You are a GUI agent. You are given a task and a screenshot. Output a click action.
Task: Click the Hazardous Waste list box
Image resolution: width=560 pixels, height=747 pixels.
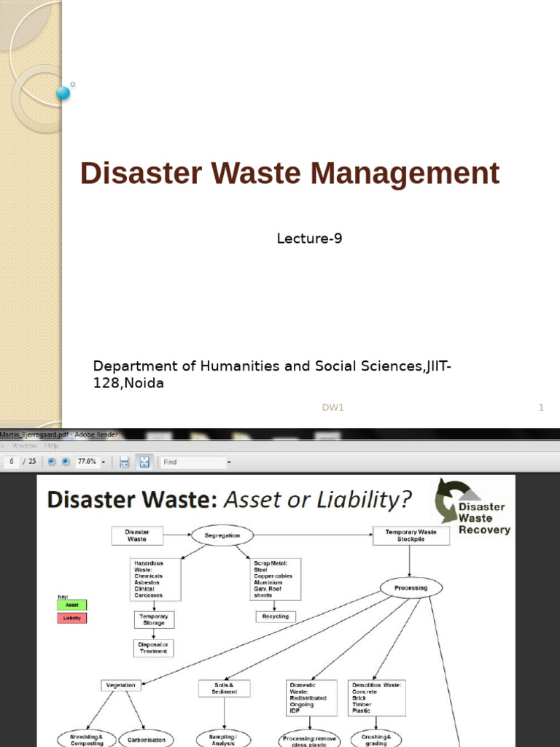click(155, 579)
